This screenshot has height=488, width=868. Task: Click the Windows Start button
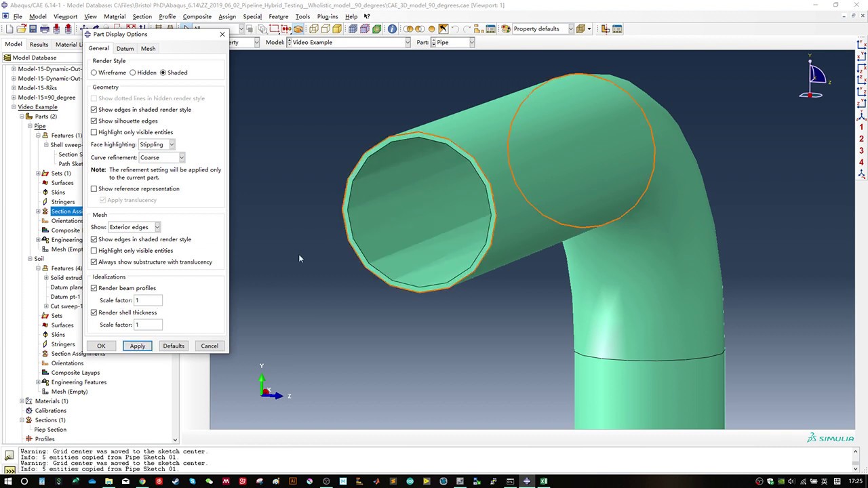click(7, 481)
